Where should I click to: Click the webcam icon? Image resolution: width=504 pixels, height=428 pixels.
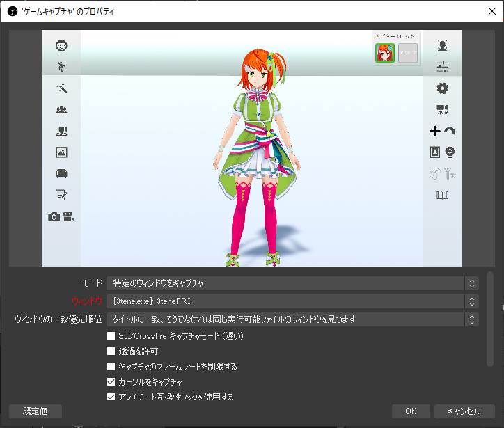(x=450, y=152)
